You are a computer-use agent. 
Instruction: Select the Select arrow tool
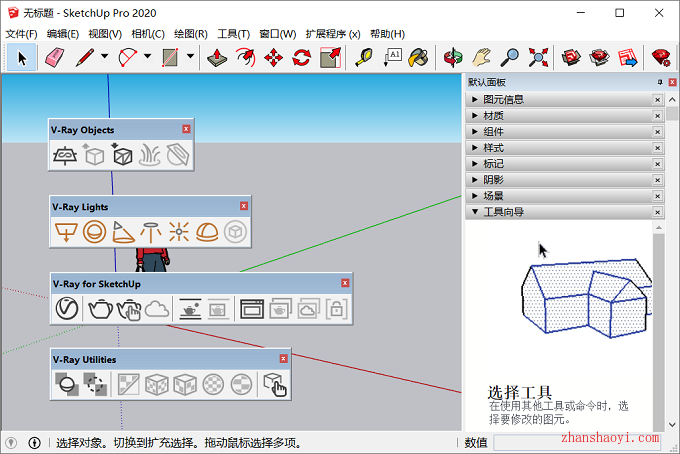(22, 57)
